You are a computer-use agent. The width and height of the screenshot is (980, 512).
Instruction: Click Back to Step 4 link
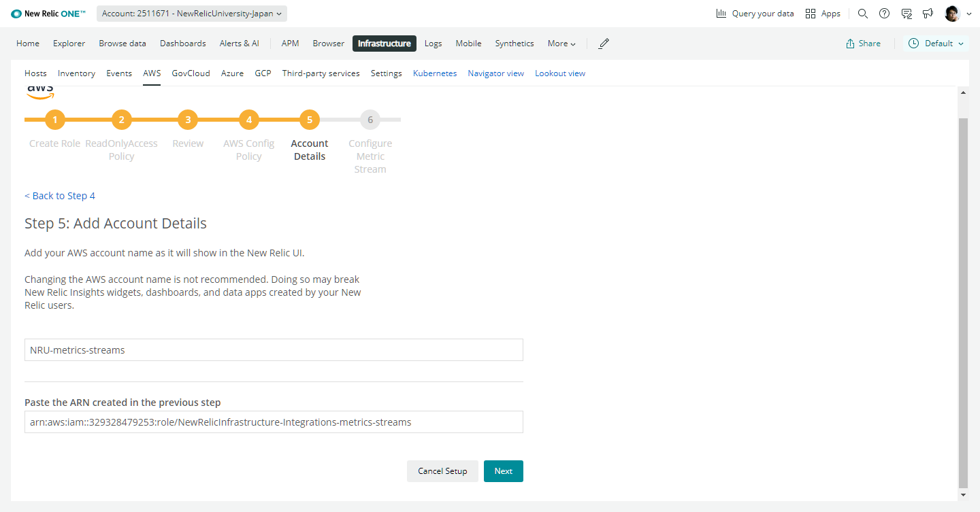coord(60,196)
